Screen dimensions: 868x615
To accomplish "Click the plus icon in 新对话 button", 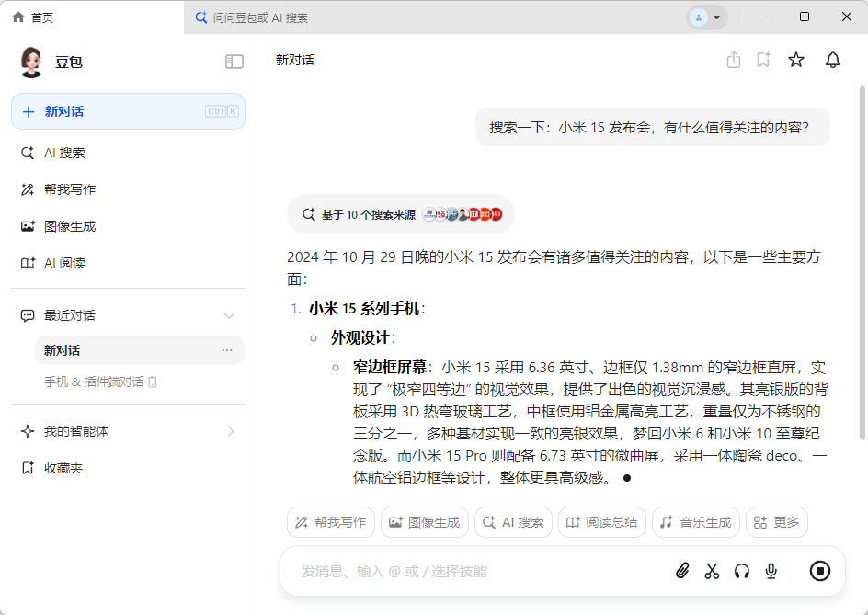I will (x=29, y=112).
